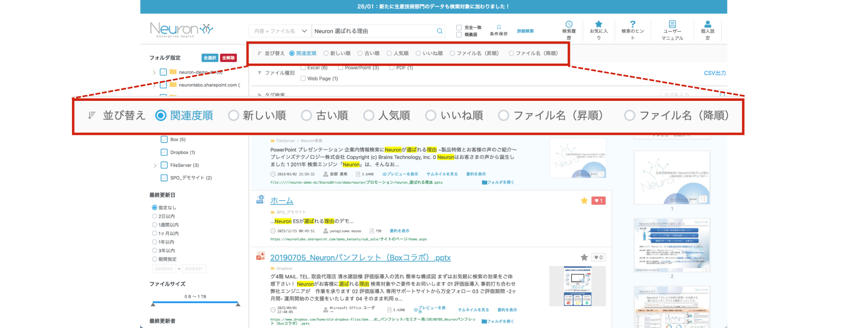Check the Web Page (1) file type filter
Image resolution: width=868 pixels, height=328 pixels.
click(x=303, y=78)
